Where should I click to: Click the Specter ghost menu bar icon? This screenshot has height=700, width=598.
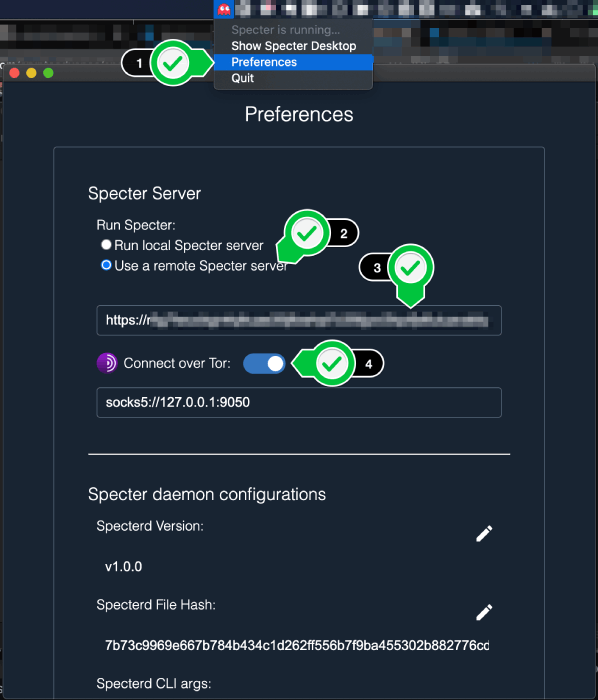[224, 8]
